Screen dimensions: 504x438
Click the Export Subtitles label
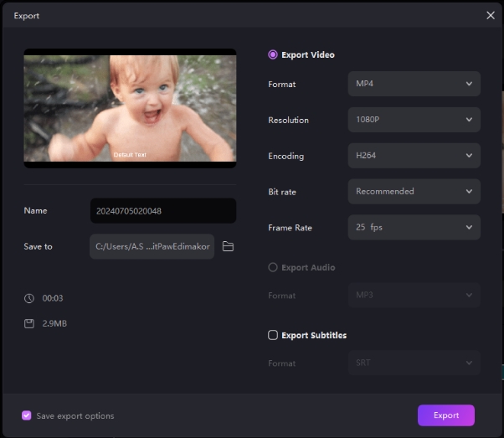pos(314,336)
